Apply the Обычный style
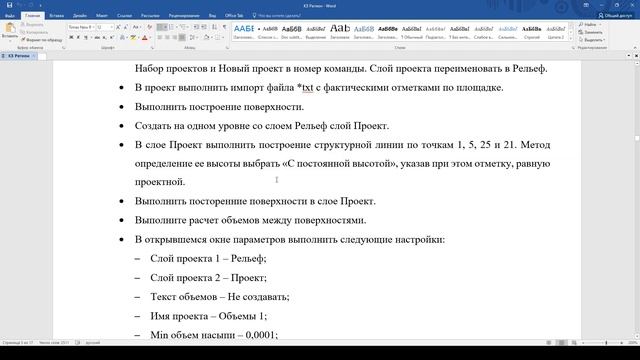The width and height of the screenshot is (640, 360). [x=411, y=31]
